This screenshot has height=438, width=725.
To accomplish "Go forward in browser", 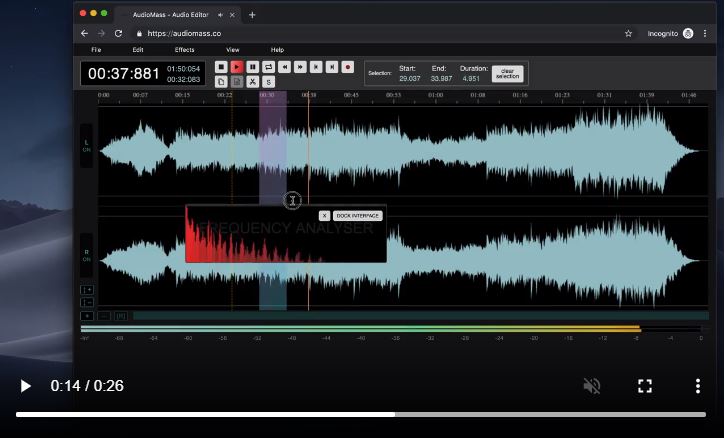I will tap(101, 33).
